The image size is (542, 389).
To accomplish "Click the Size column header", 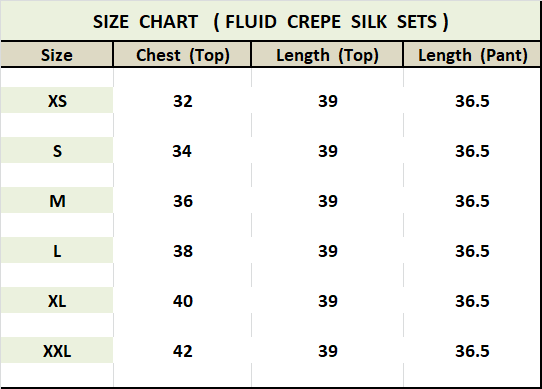I will tap(57, 55).
